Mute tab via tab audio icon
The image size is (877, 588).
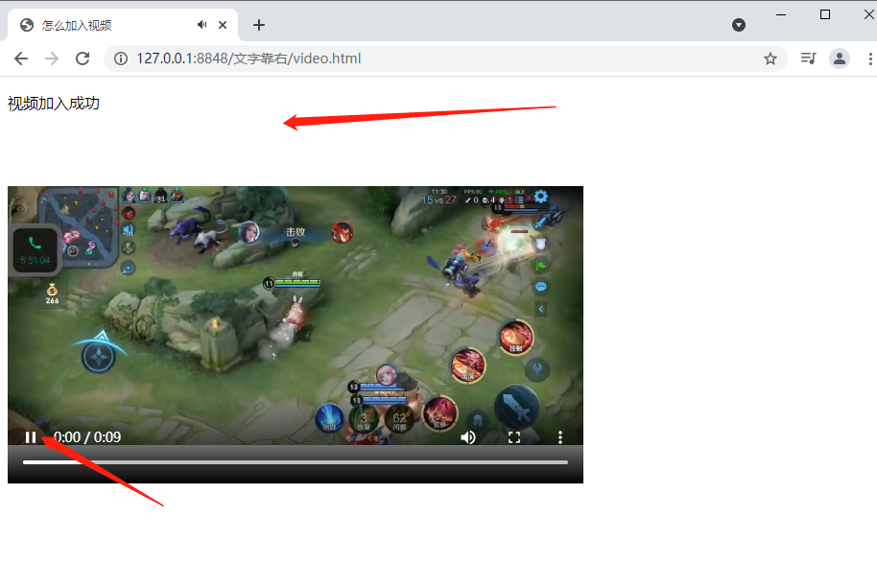point(202,25)
